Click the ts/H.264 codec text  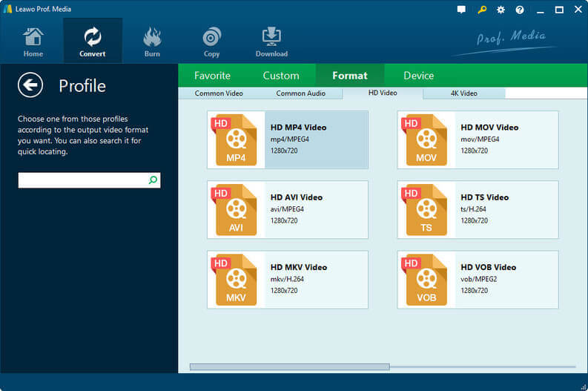click(x=473, y=209)
